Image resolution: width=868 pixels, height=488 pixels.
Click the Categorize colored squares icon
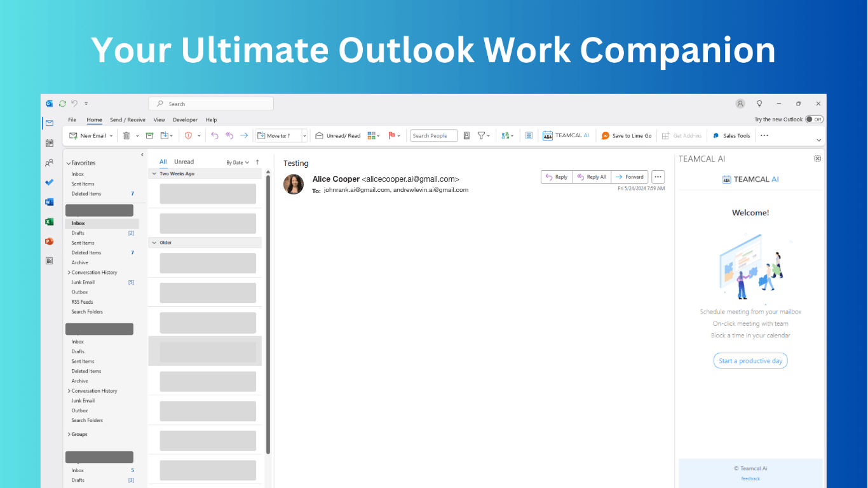coord(372,135)
